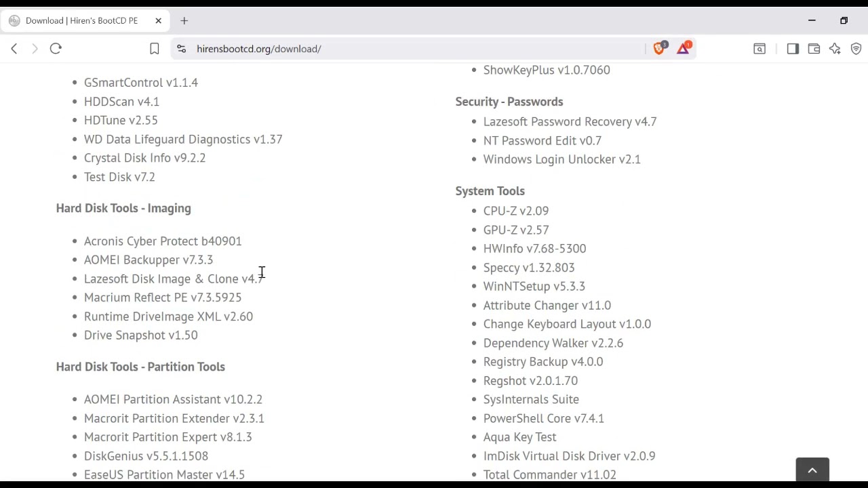Click the Security - Passwords heading
868x488 pixels.
509,102
